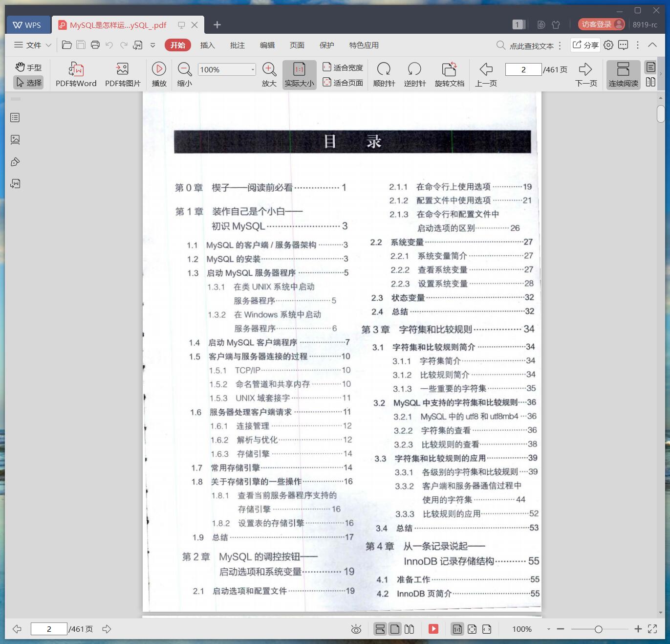Click the open folder icon in quick toolbar
The width and height of the screenshot is (670, 644).
point(67,45)
